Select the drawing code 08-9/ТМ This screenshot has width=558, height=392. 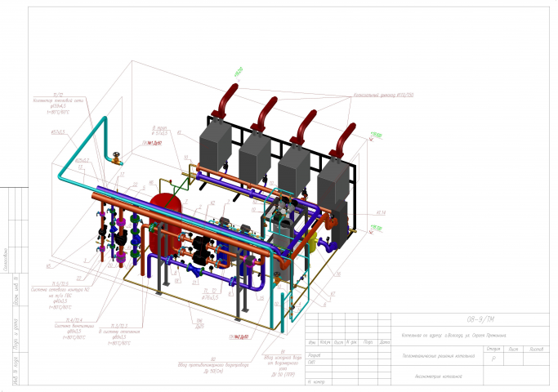pos(480,319)
